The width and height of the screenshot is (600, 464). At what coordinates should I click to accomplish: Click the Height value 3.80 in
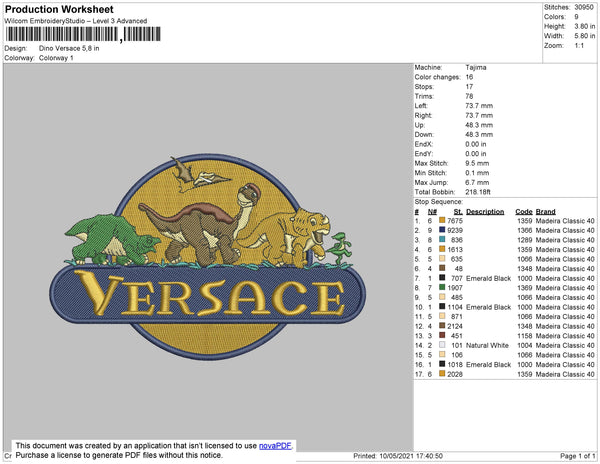click(585, 26)
